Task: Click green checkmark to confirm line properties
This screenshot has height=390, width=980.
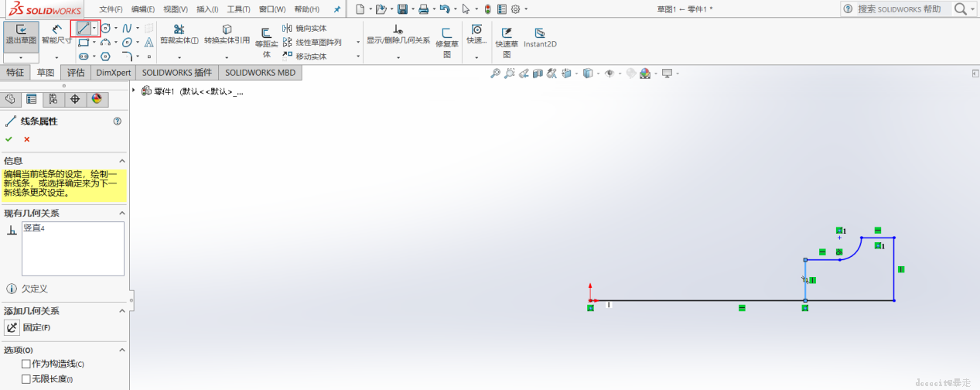Action: pyautogui.click(x=9, y=139)
